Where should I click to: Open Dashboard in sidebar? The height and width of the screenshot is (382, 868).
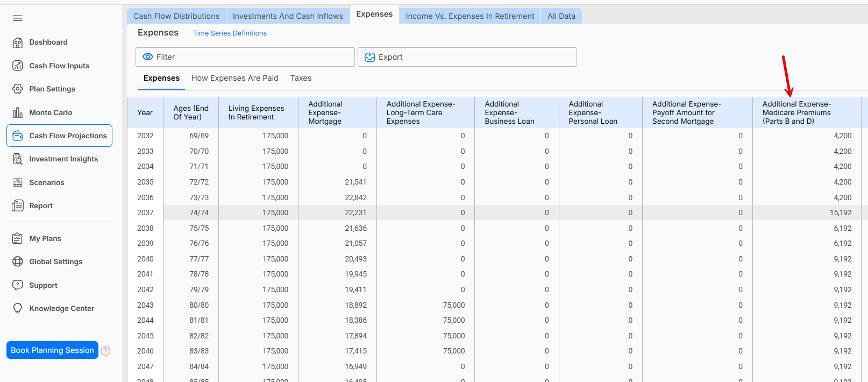click(x=48, y=43)
